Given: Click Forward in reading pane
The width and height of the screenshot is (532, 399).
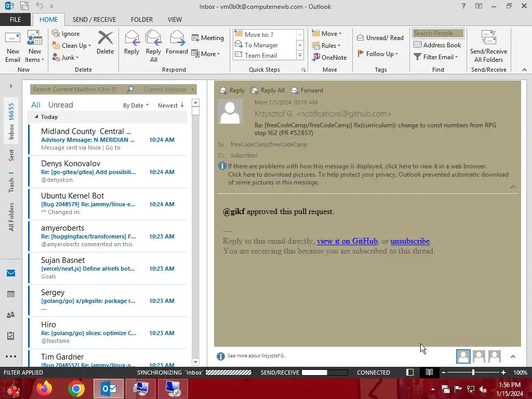Looking at the screenshot, I should coord(307,90).
